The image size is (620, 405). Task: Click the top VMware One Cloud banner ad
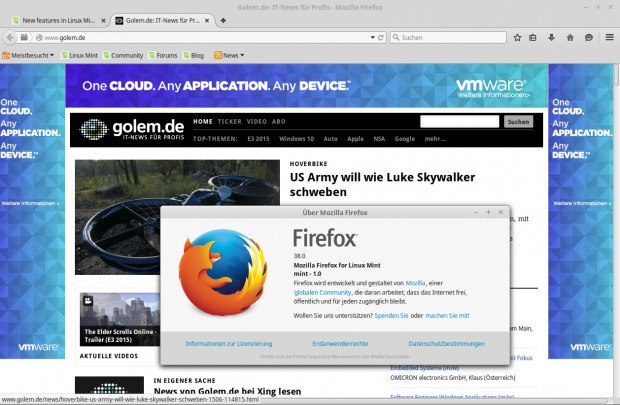(307, 86)
